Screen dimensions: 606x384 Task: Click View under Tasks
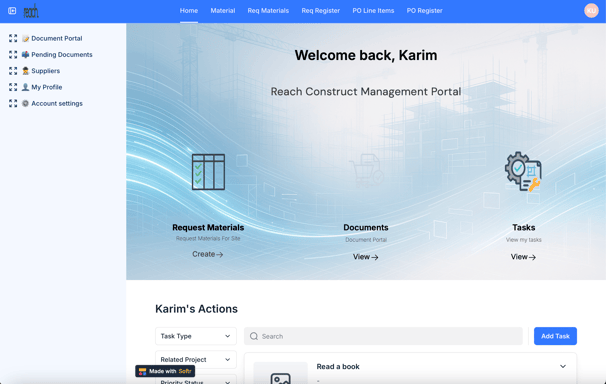tap(523, 257)
